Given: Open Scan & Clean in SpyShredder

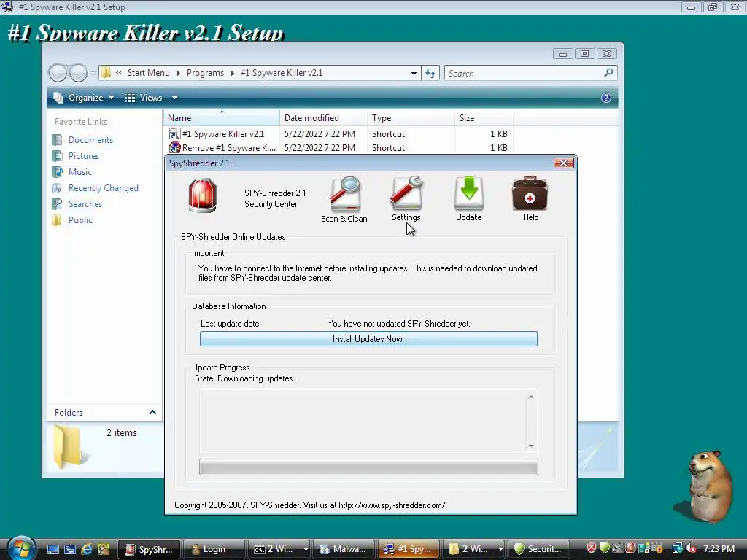Looking at the screenshot, I should coord(344,200).
